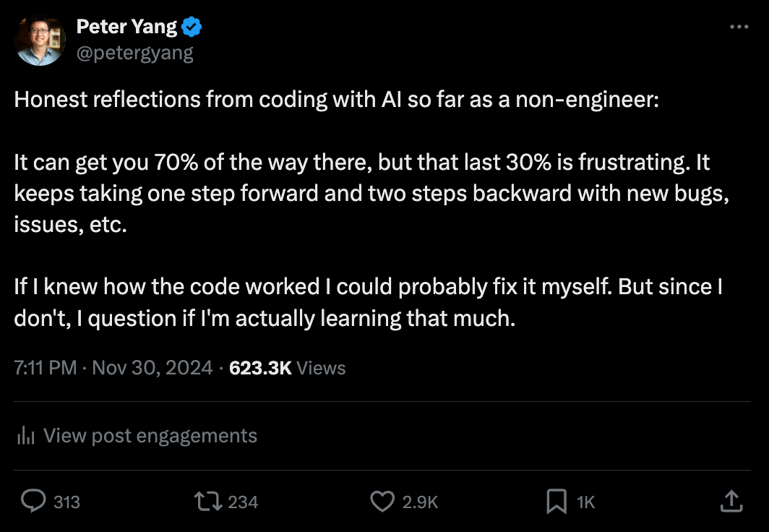
Task: Open Peter Yang's profile by clicking his name
Action: [126, 26]
